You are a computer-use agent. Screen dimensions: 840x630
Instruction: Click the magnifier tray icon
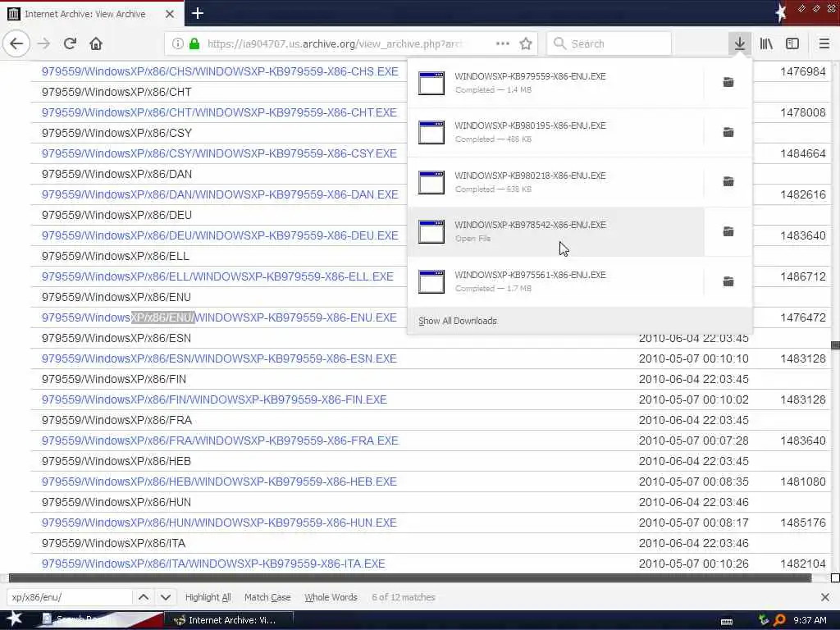click(780, 620)
